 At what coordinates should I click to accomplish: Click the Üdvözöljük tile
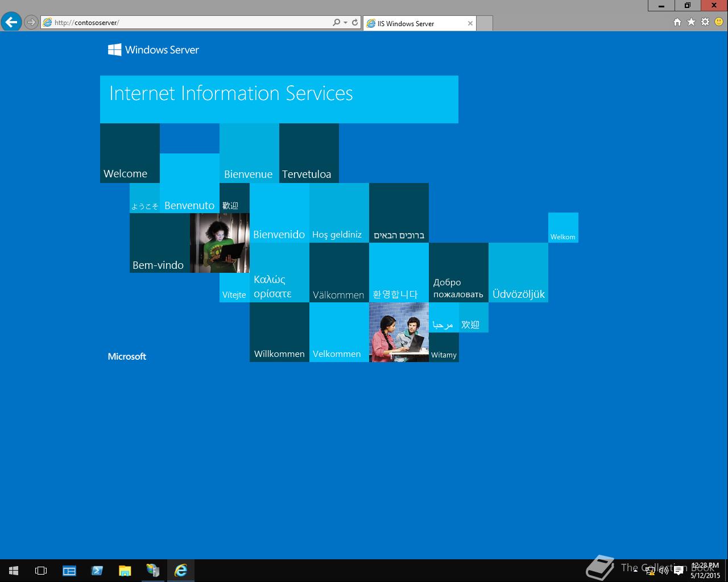(x=518, y=273)
